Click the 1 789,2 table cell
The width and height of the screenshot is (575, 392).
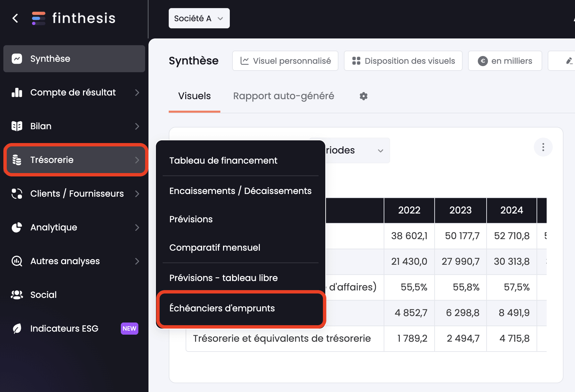(x=409, y=338)
